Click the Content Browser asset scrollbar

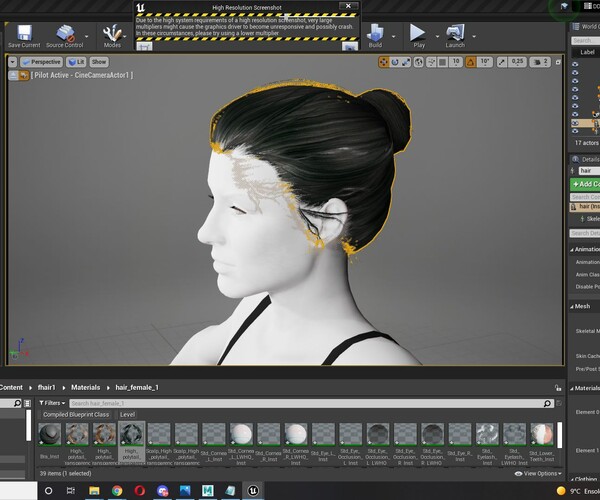[x=559, y=435]
